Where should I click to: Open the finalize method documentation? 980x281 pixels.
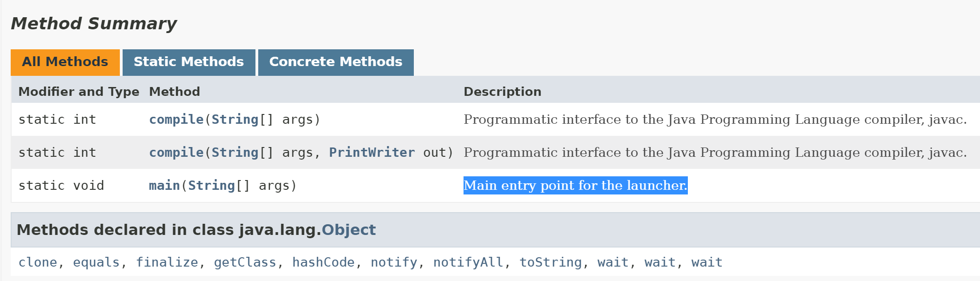pyautogui.click(x=169, y=262)
